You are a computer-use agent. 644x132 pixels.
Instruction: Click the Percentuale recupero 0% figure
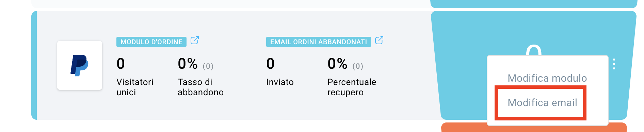337,64
